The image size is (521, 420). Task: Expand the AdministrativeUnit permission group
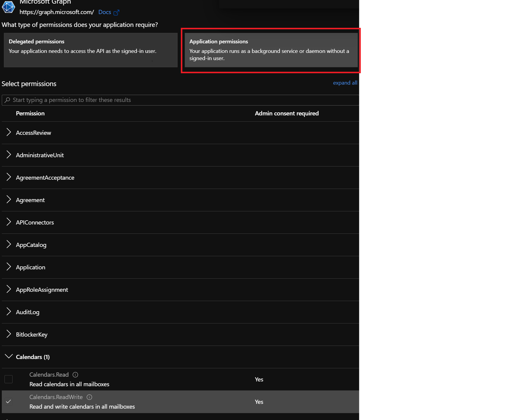9,155
